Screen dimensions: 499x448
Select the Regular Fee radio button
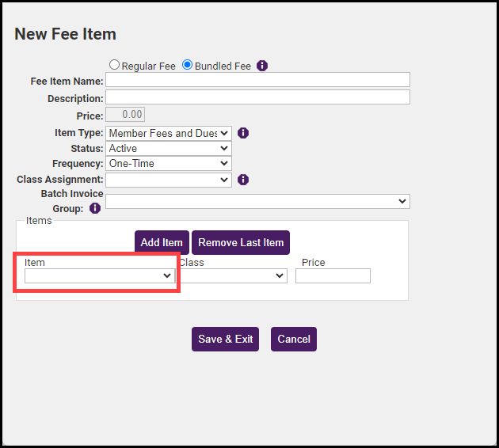coord(115,66)
